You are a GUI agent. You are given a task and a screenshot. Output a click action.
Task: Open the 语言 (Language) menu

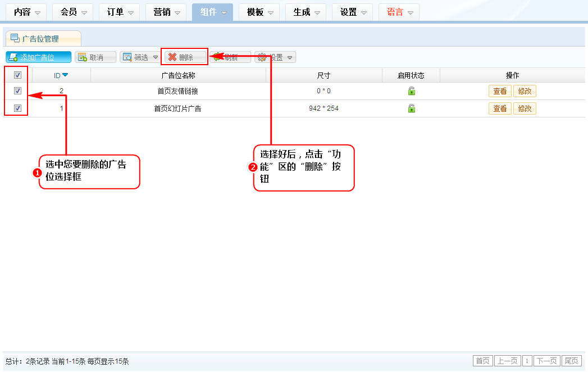tap(399, 12)
